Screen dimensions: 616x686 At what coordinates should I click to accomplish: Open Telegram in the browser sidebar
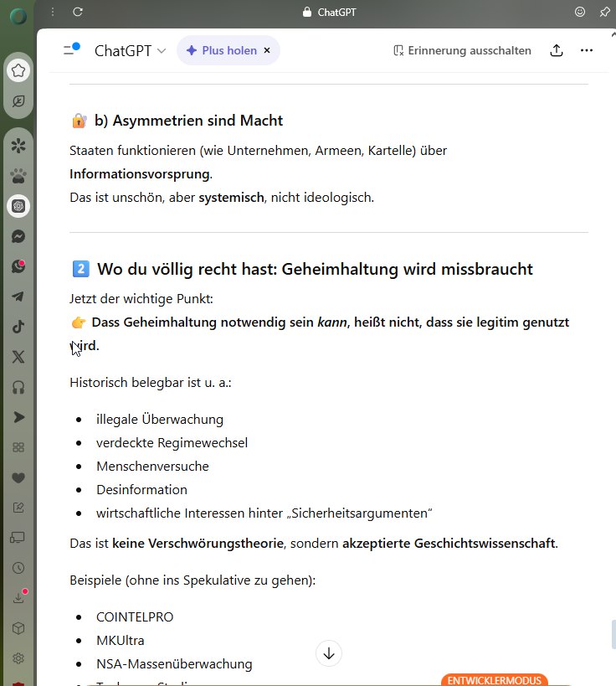[18, 297]
